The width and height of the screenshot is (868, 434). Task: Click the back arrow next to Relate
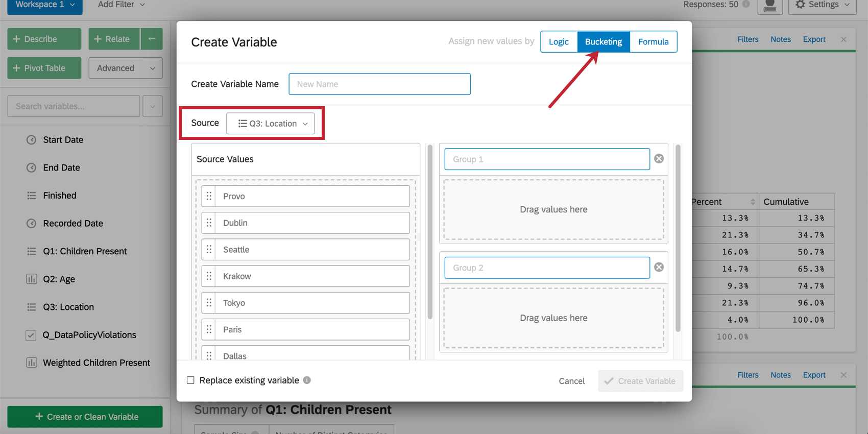click(152, 39)
